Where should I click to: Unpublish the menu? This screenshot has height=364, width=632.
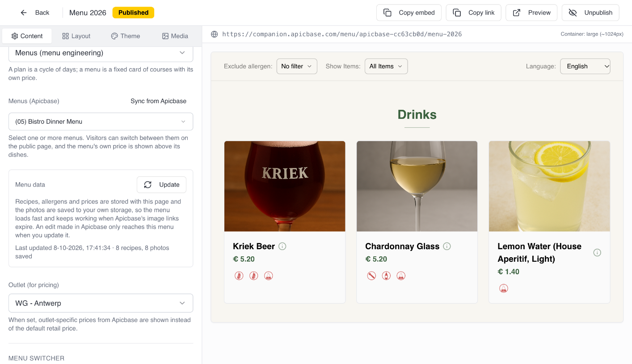coord(590,13)
